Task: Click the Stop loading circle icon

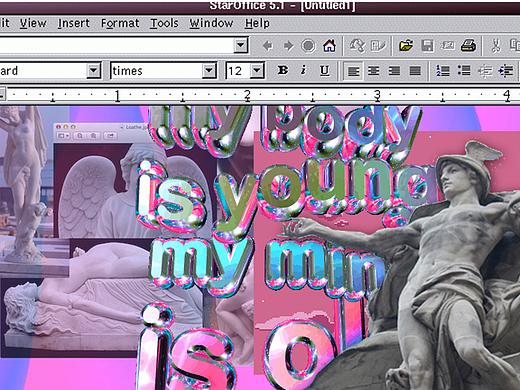Action: click(308, 45)
